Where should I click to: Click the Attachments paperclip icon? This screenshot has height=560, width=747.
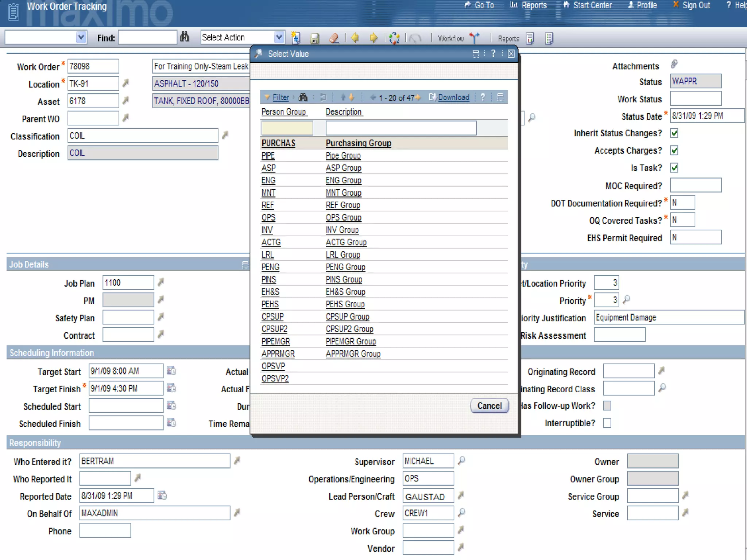coord(674,65)
